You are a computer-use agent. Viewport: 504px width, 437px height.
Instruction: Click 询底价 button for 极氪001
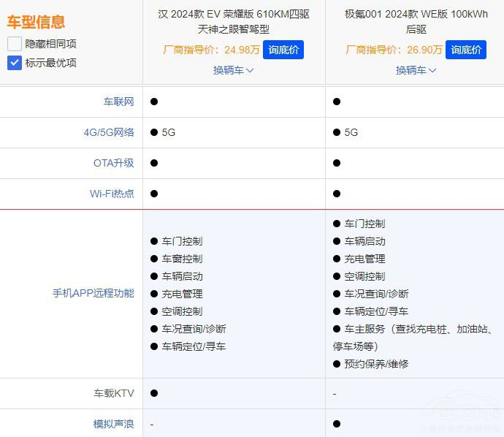click(x=466, y=50)
